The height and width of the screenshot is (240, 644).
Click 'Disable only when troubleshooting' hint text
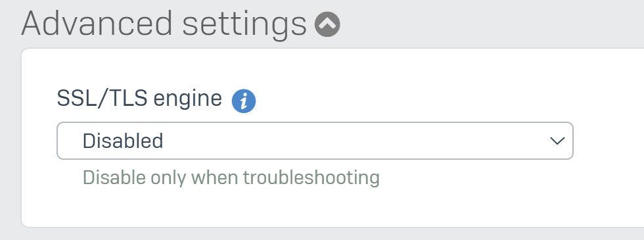231,178
